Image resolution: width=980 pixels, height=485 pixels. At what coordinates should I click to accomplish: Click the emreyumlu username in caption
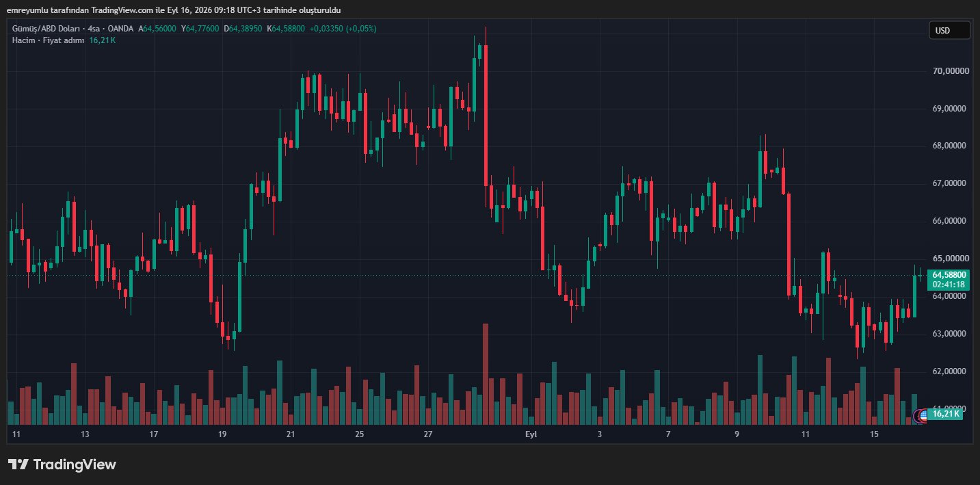tap(27, 10)
